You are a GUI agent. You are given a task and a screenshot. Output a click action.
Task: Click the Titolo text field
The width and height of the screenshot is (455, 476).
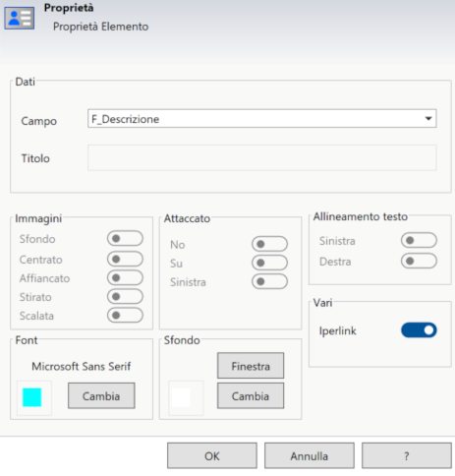261,157
